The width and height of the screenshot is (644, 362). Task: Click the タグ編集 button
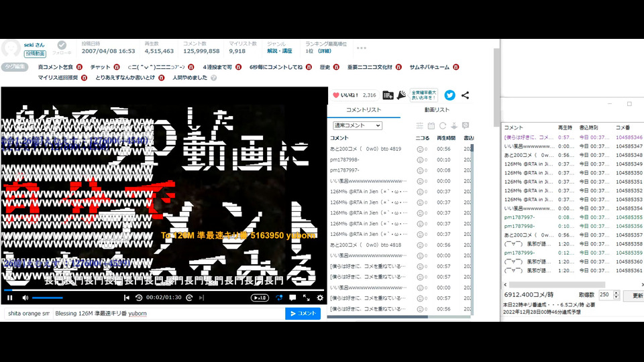[x=15, y=66]
